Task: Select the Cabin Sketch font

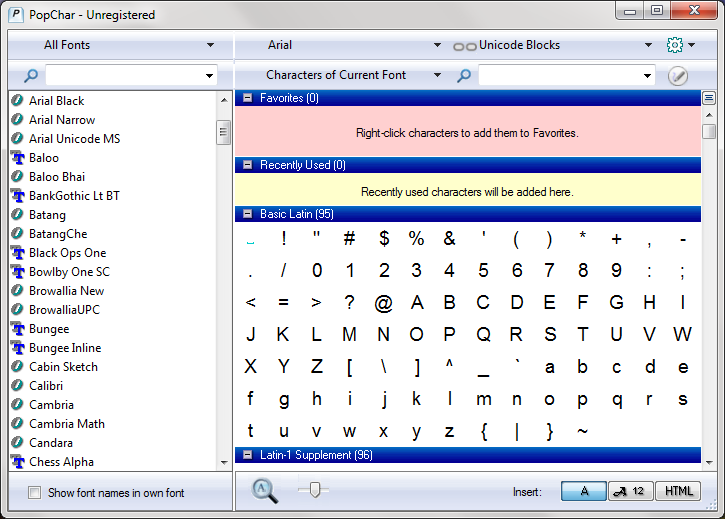Action: pos(63,367)
